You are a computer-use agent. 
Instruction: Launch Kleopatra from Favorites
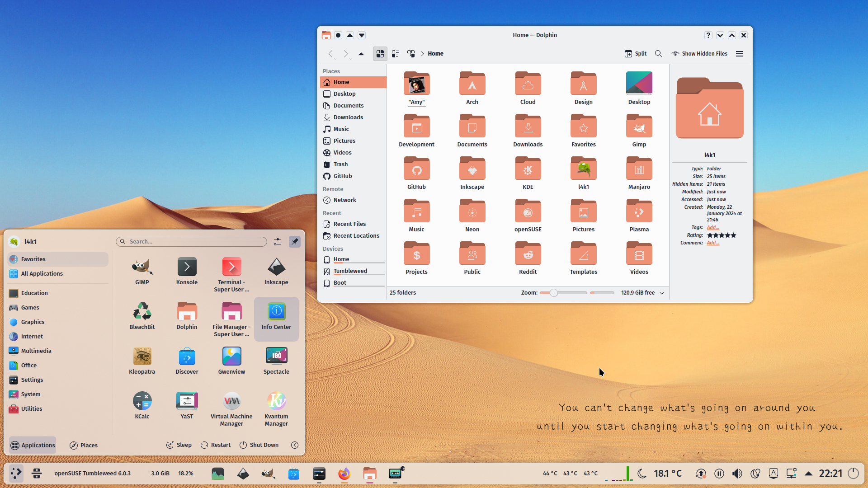pyautogui.click(x=142, y=361)
